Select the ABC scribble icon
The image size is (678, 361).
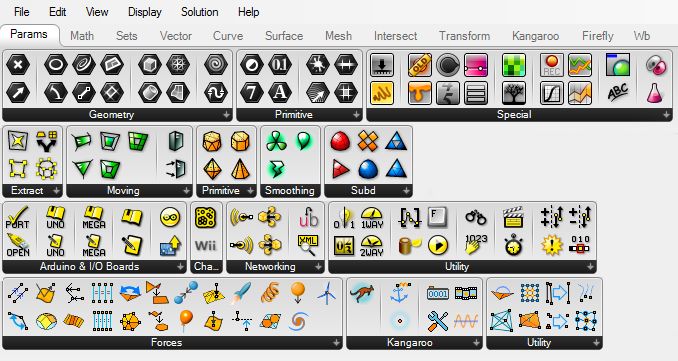[617, 93]
